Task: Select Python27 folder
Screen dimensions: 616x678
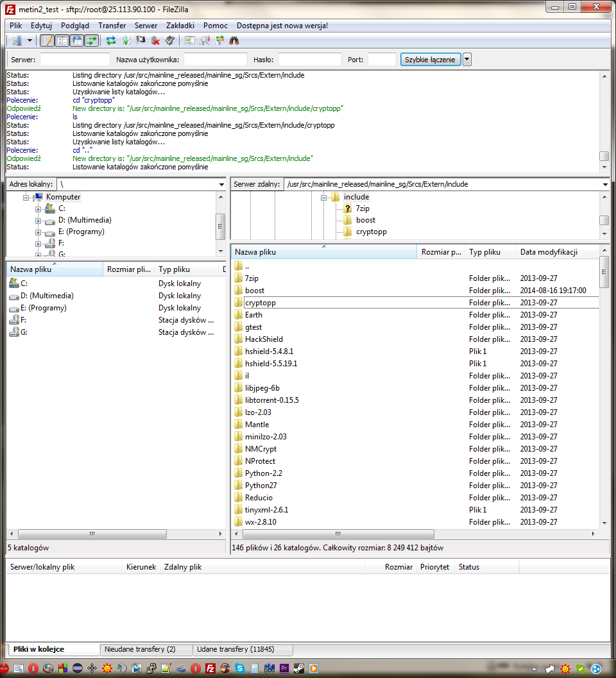Action: (261, 486)
